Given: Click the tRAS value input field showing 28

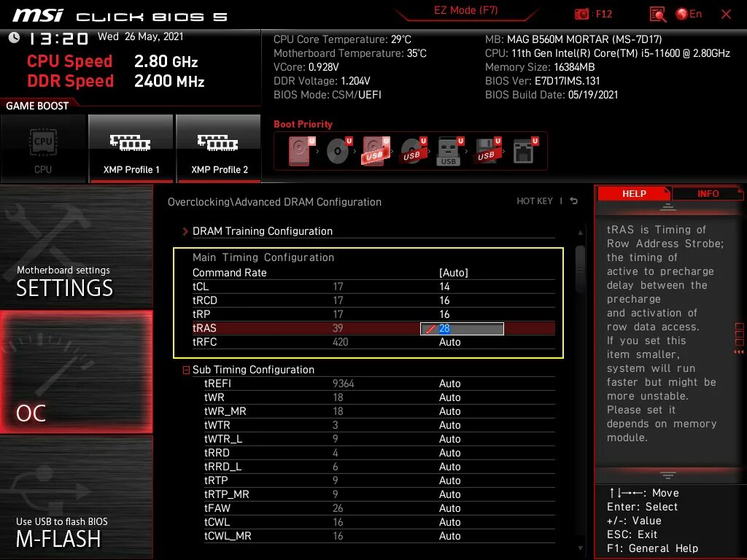Looking at the screenshot, I should pyautogui.click(x=462, y=329).
